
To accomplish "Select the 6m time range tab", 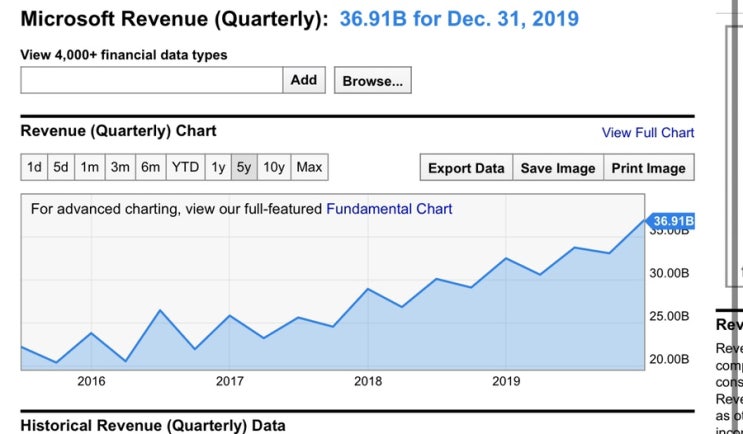I will coord(151,167).
